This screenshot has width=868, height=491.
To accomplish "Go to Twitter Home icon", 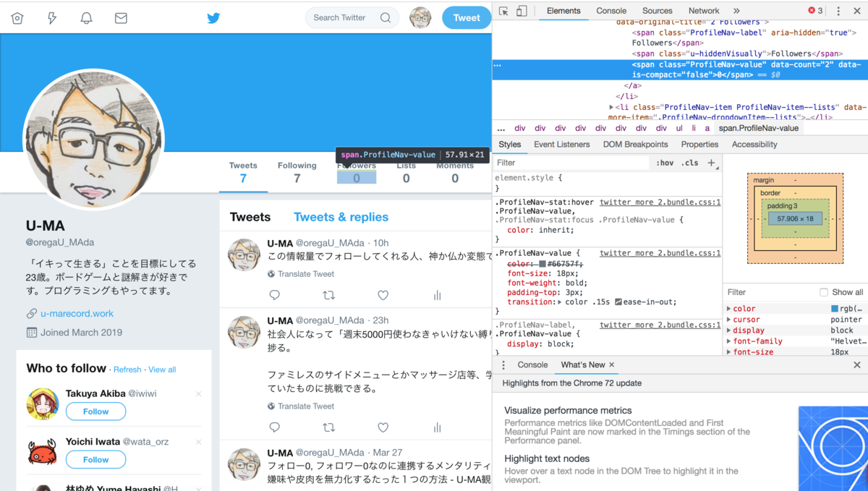I will click(17, 18).
